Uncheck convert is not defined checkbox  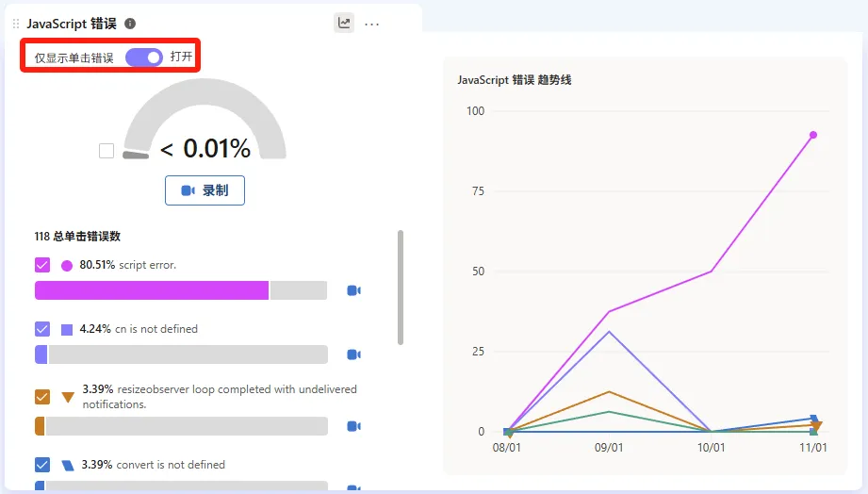[42, 464]
